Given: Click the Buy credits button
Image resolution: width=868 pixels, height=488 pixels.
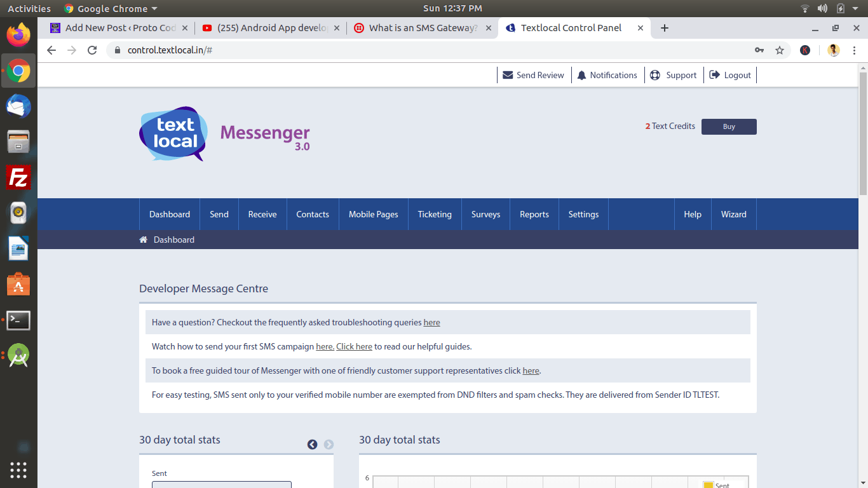Looking at the screenshot, I should click(729, 126).
